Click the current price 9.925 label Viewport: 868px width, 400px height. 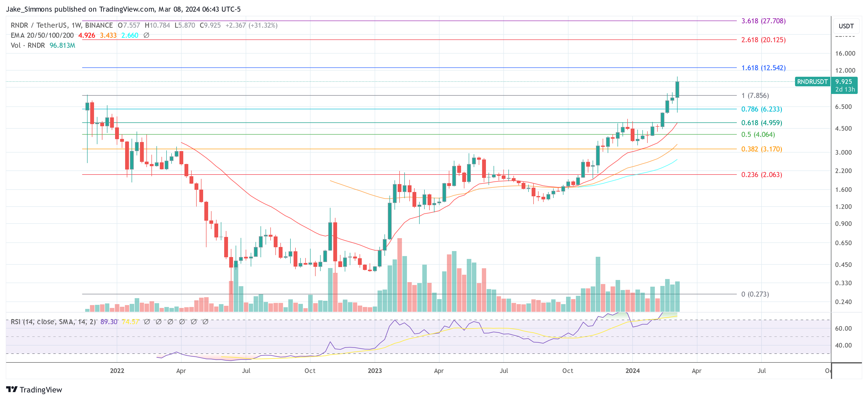click(843, 82)
